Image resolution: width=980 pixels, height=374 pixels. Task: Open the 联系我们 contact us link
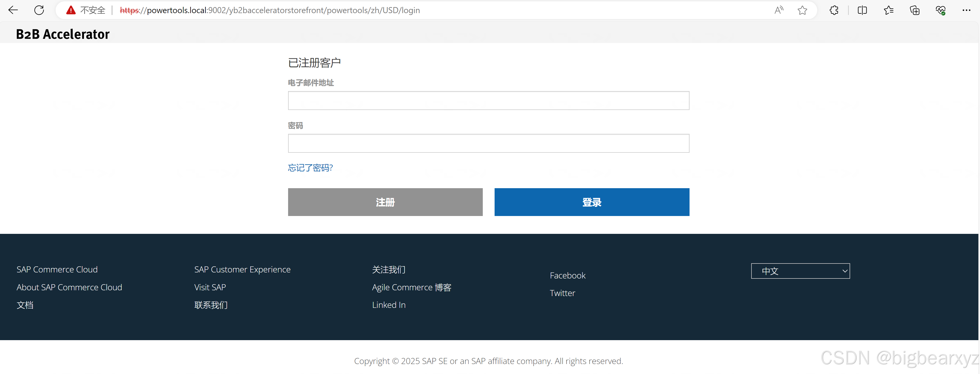(211, 305)
